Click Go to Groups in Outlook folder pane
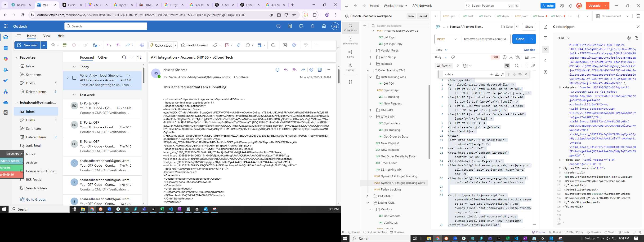This screenshot has width=644, height=242. pos(36,199)
